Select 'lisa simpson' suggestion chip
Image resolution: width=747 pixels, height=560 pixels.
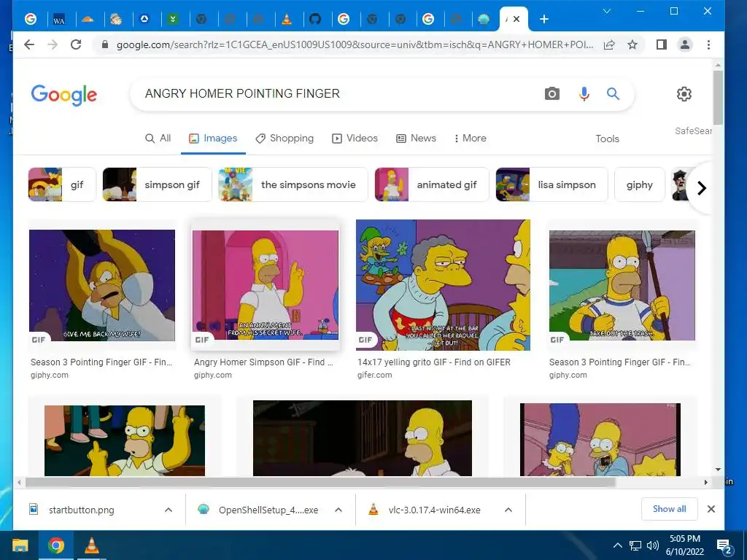tap(551, 184)
